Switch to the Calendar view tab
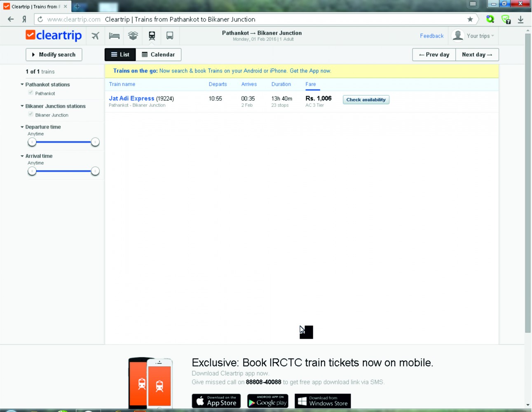The width and height of the screenshot is (532, 412). pos(159,55)
